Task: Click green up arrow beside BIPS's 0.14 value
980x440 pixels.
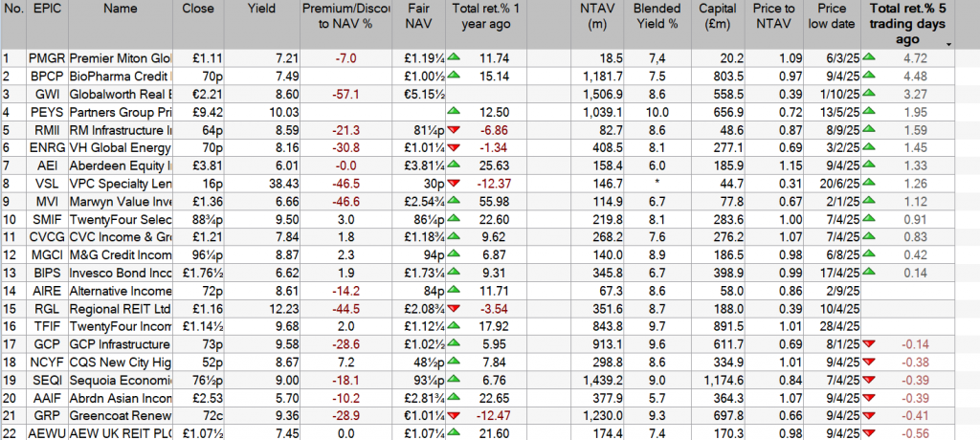Action: click(x=869, y=272)
